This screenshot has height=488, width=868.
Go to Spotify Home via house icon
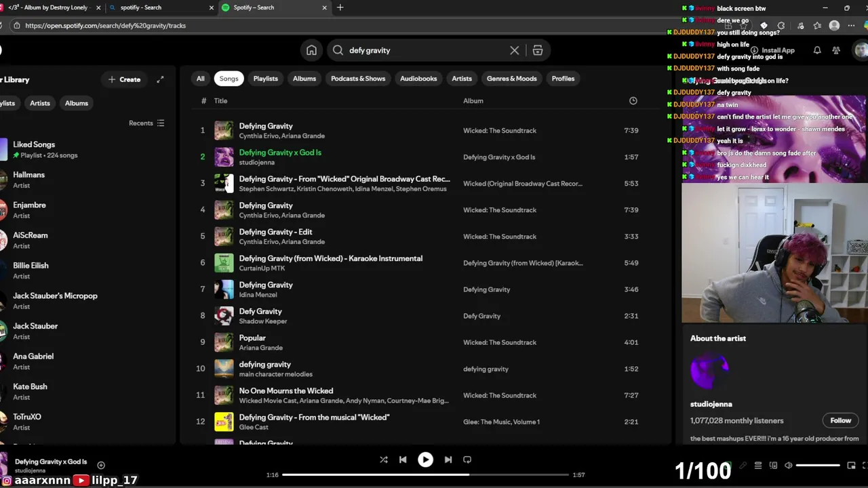pos(311,50)
